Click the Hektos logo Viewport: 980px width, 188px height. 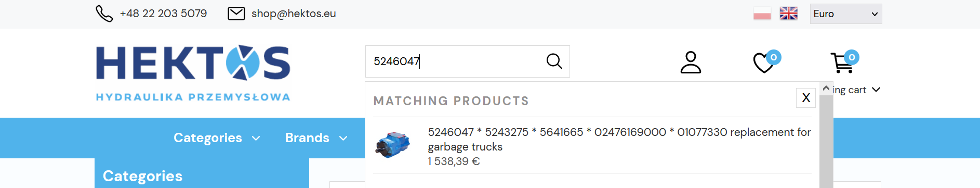[193, 73]
